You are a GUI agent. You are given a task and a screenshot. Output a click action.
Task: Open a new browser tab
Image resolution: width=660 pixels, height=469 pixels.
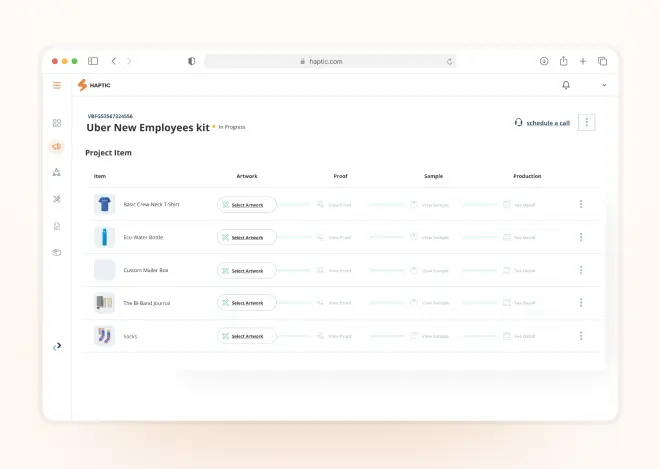583,61
